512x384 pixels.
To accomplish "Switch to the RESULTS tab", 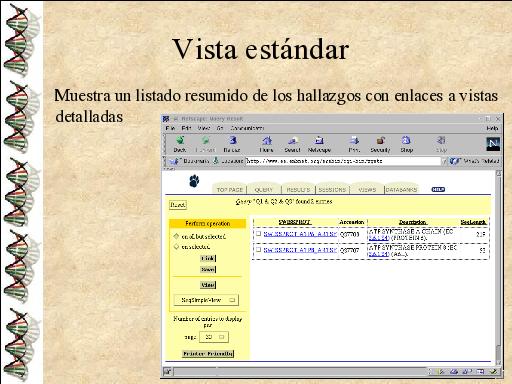I will 298,189.
